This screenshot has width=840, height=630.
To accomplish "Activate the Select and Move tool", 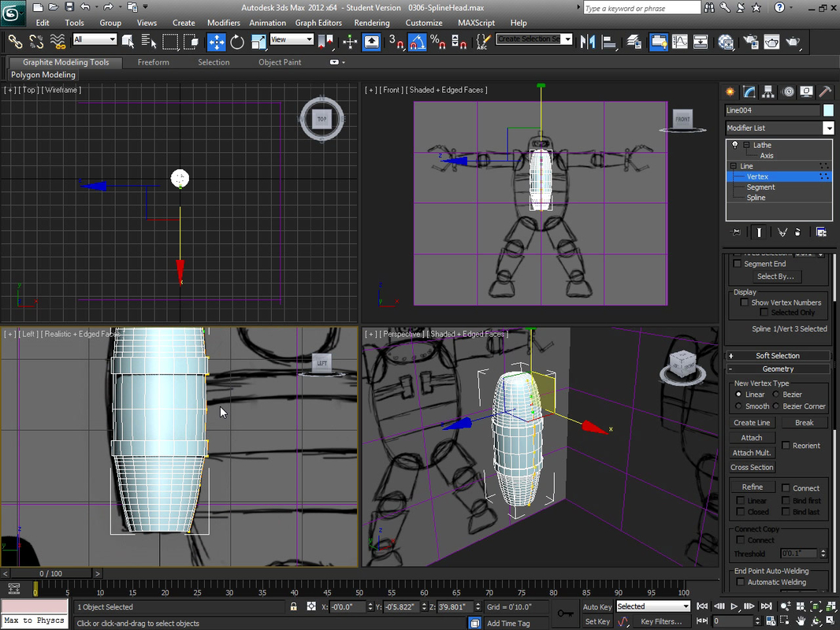I will 216,42.
